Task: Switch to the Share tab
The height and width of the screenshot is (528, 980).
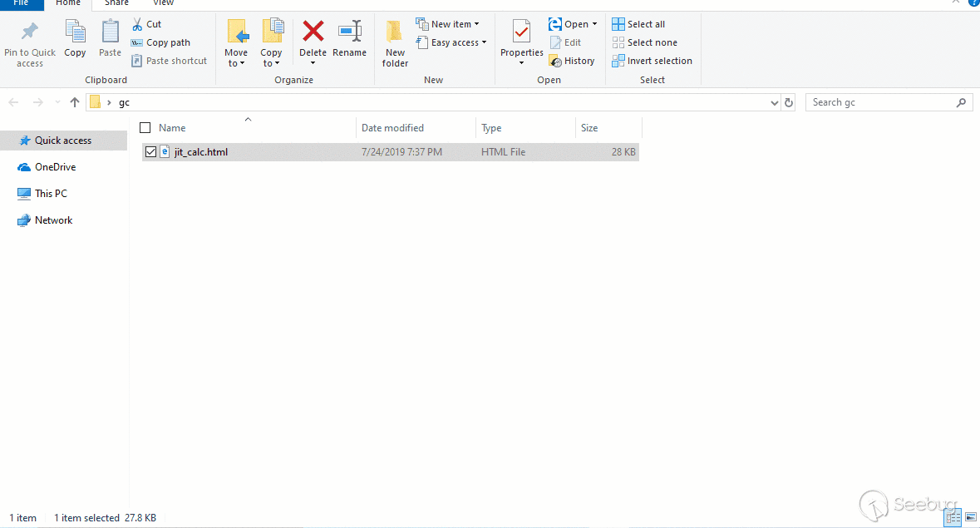Action: coord(117,4)
